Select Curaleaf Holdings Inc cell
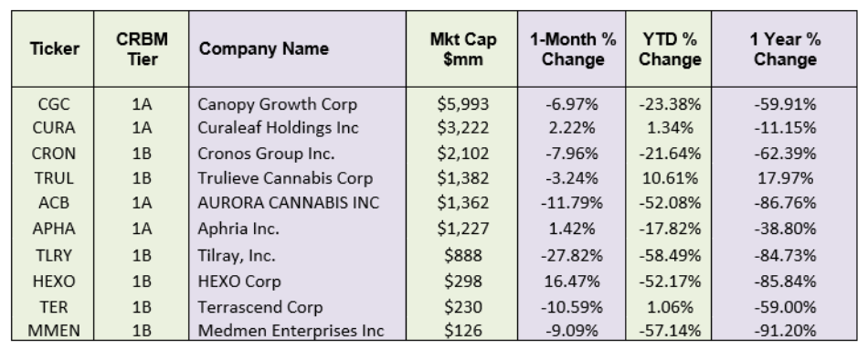 coord(278,128)
